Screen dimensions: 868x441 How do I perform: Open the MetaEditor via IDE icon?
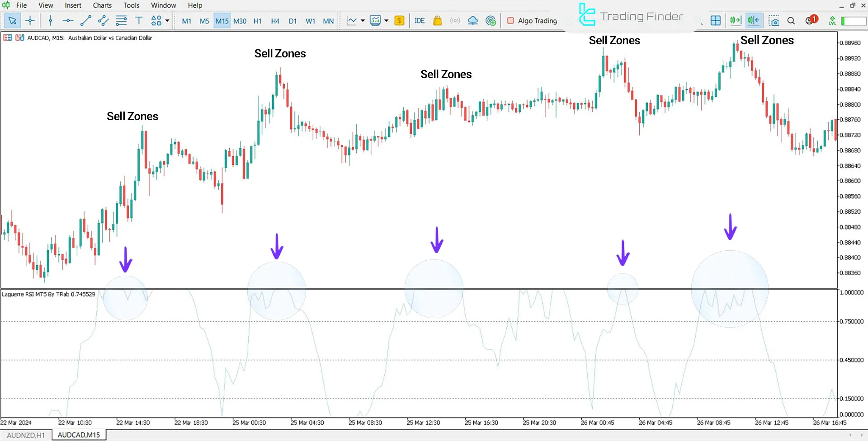tap(420, 20)
